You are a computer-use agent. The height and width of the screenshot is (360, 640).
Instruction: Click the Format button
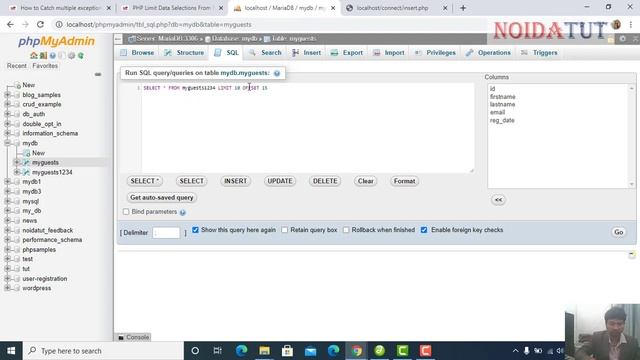click(404, 181)
